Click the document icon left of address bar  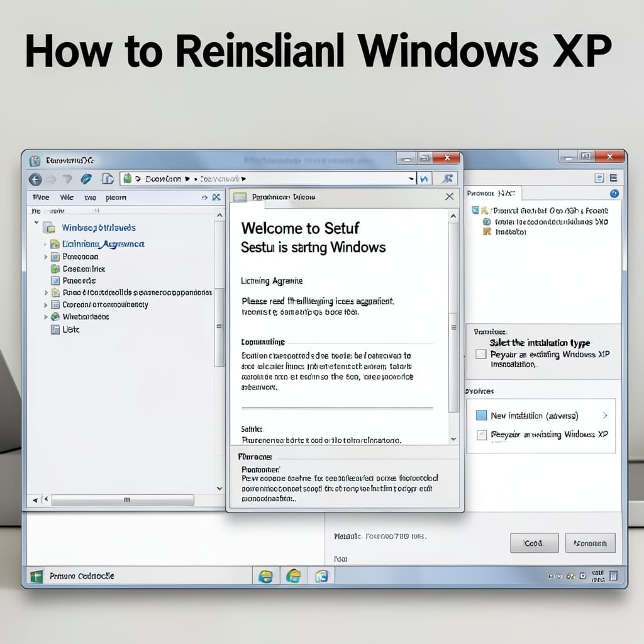point(108,179)
